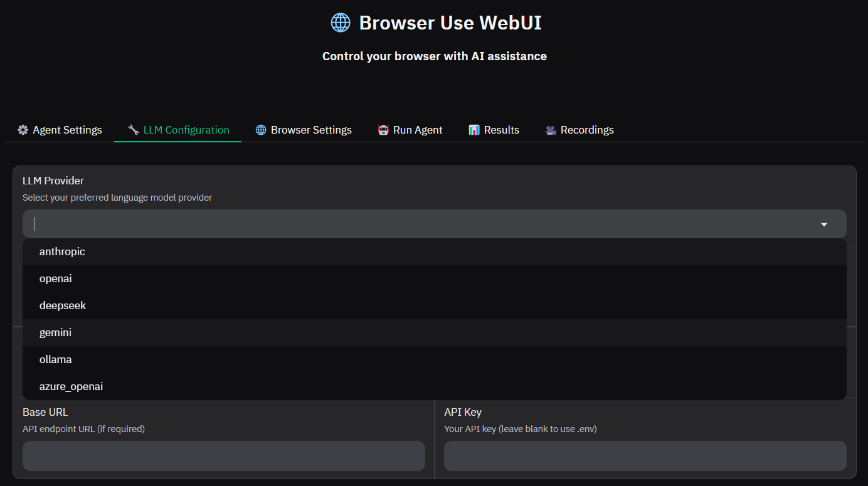Collapse the LLM Provider dropdown arrow
The width and height of the screenshot is (868, 486).
click(x=824, y=225)
